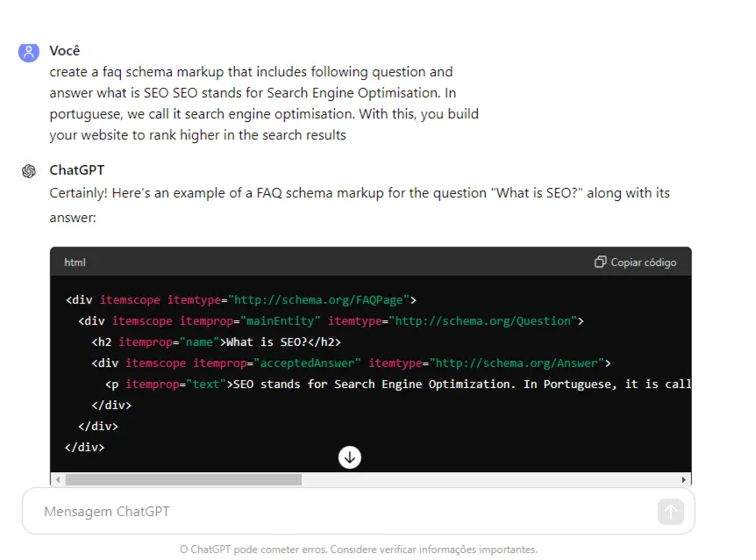
Task: Click the code block right scroll arrow
Action: pos(683,479)
